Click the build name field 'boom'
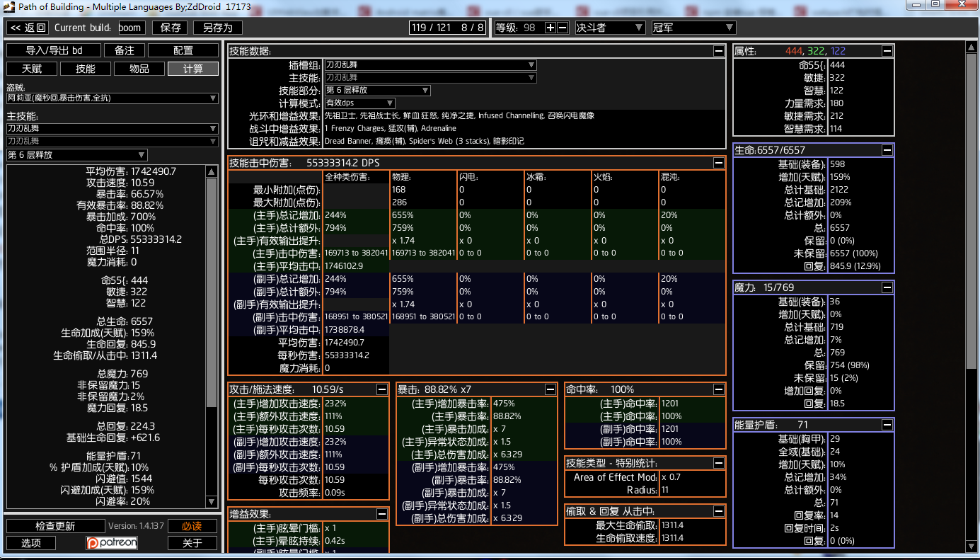Image resolution: width=980 pixels, height=560 pixels. (x=132, y=28)
